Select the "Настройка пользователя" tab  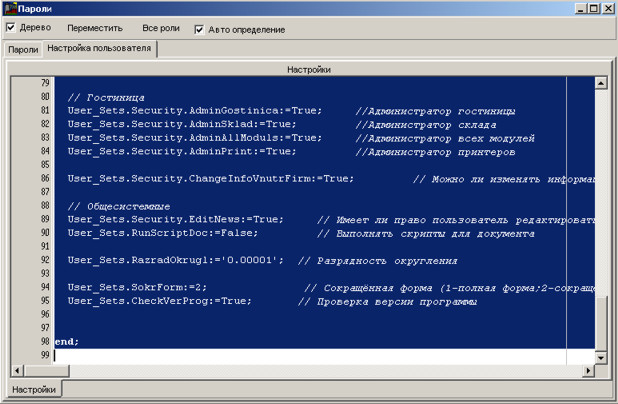99,48
